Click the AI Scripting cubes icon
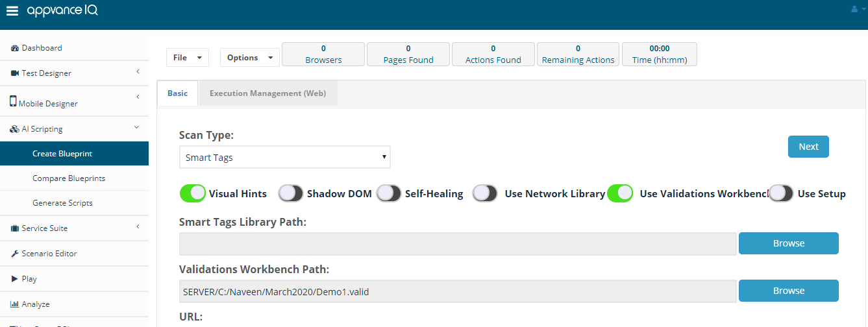Image resolution: width=868 pixels, height=327 pixels. (15, 129)
